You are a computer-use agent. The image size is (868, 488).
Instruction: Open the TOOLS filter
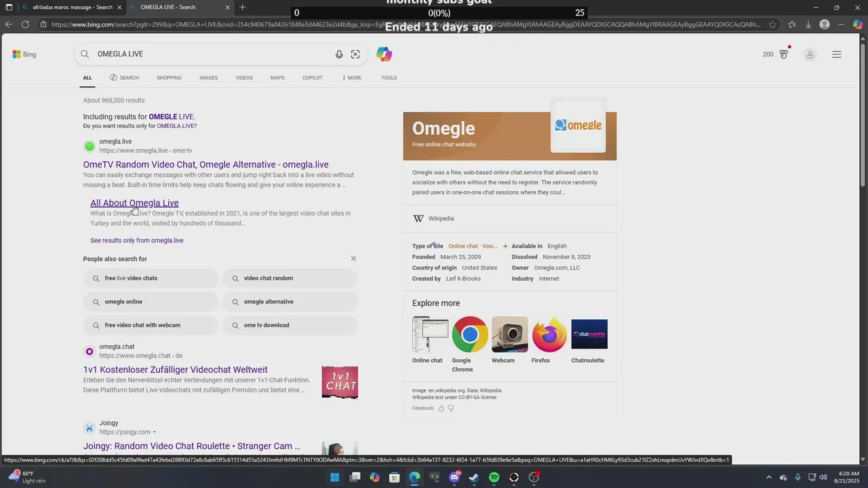point(389,78)
